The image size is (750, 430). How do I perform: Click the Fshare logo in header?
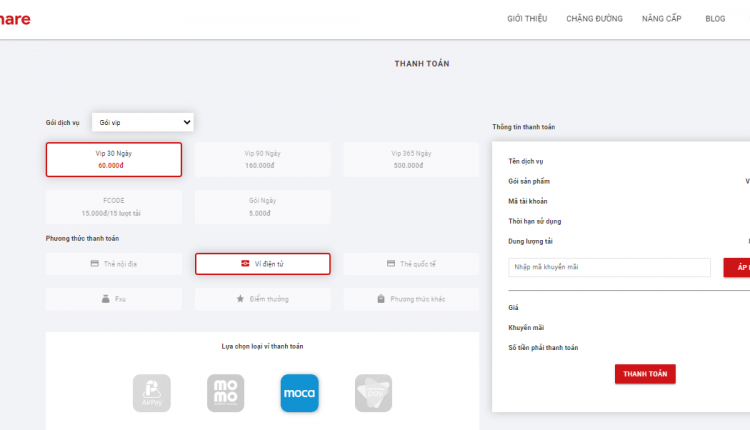(15, 19)
